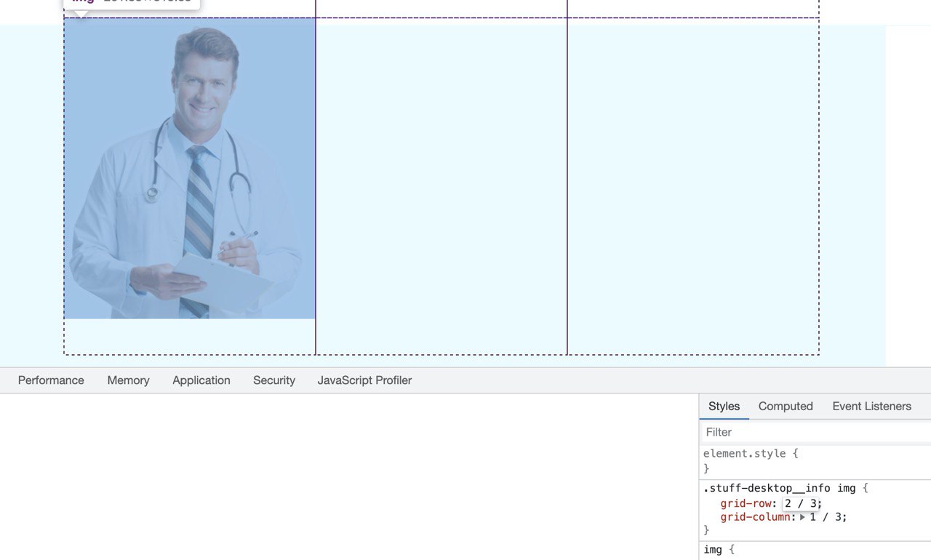Select the grid-row property name
The image size is (931, 560).
[746, 503]
